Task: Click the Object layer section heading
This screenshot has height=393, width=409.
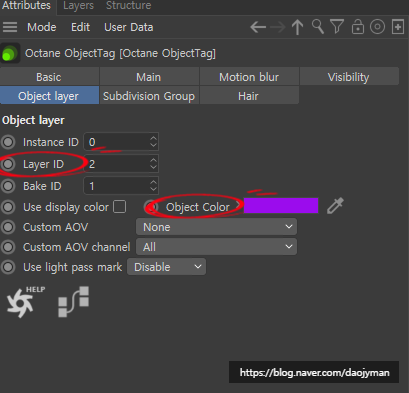Action: [33, 120]
